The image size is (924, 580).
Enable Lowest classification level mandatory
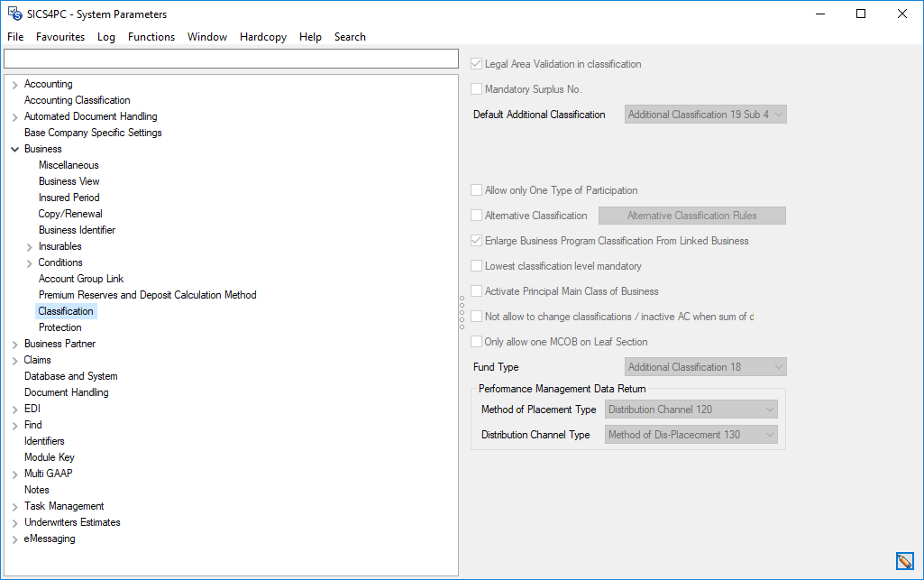475,265
